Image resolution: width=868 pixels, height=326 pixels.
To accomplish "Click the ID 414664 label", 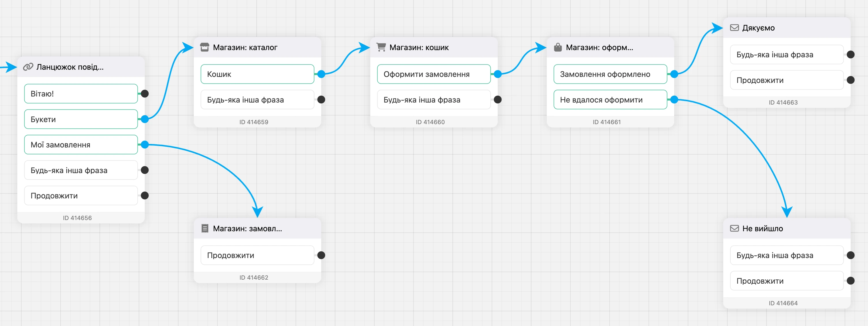I will pos(783,303).
